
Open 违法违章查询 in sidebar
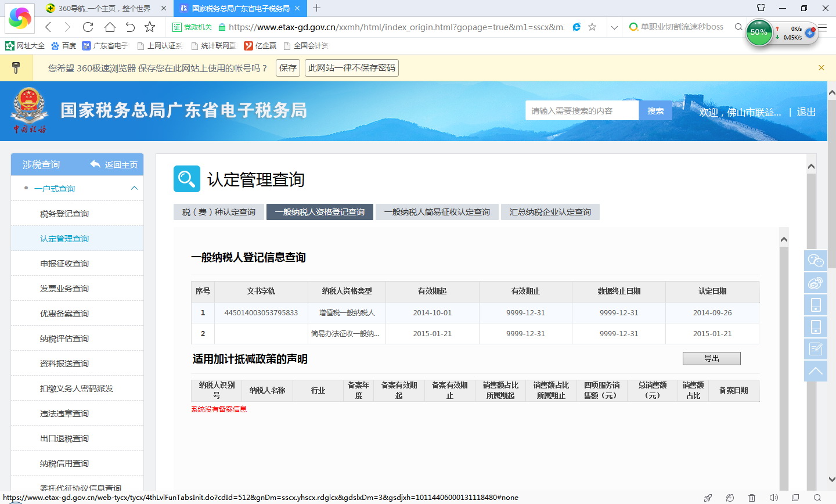point(77,413)
